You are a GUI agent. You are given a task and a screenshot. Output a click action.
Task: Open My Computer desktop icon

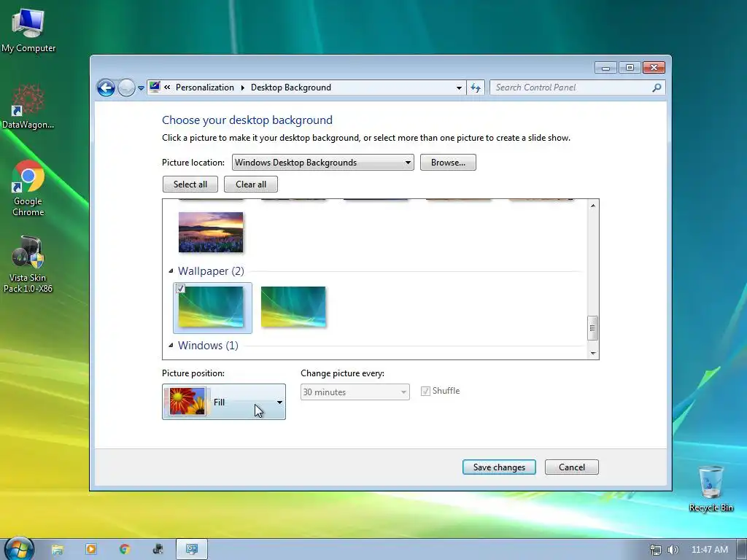coord(28,29)
